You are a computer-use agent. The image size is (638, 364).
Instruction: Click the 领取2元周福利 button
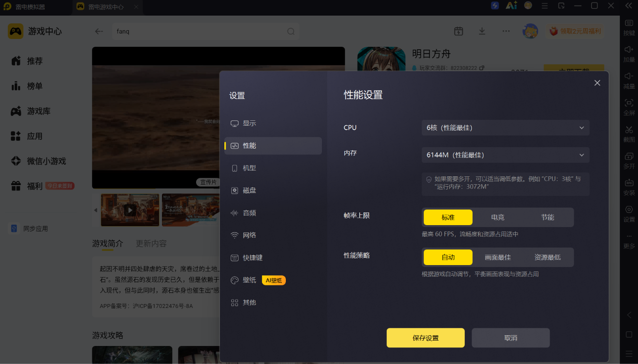[x=575, y=31]
